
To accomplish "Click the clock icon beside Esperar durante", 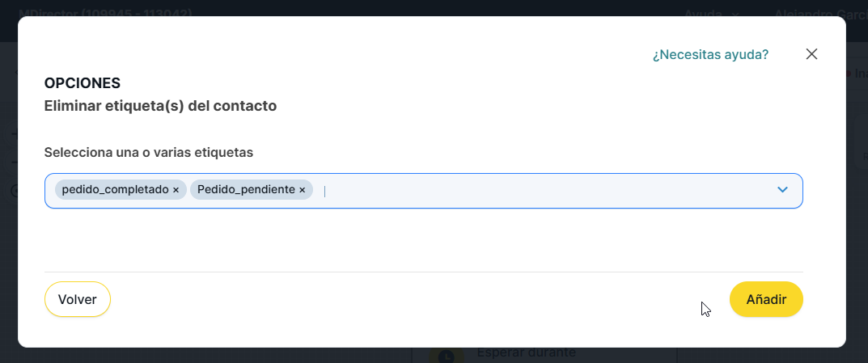I will tap(446, 355).
